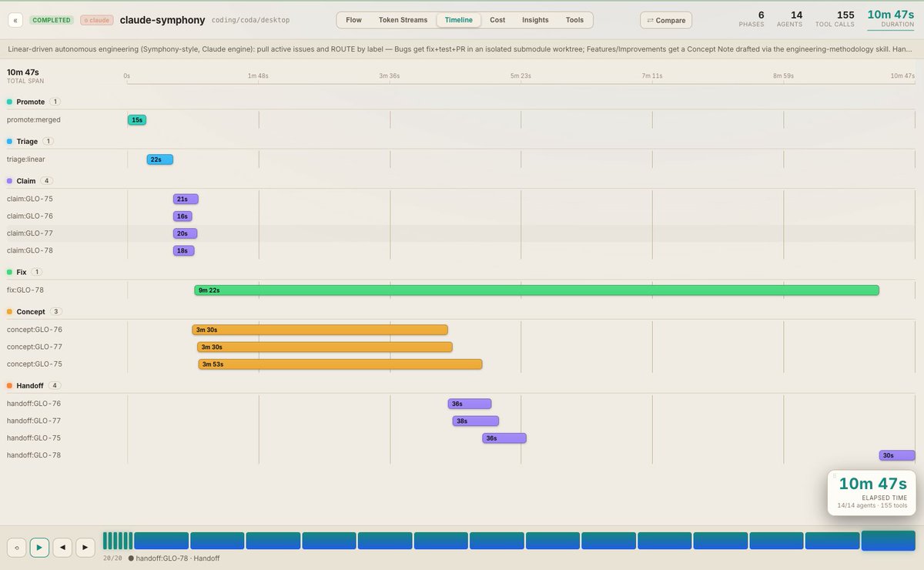Select the claim:GLO-76 16s bar
This screenshot has width=924, height=570.
[x=182, y=216]
